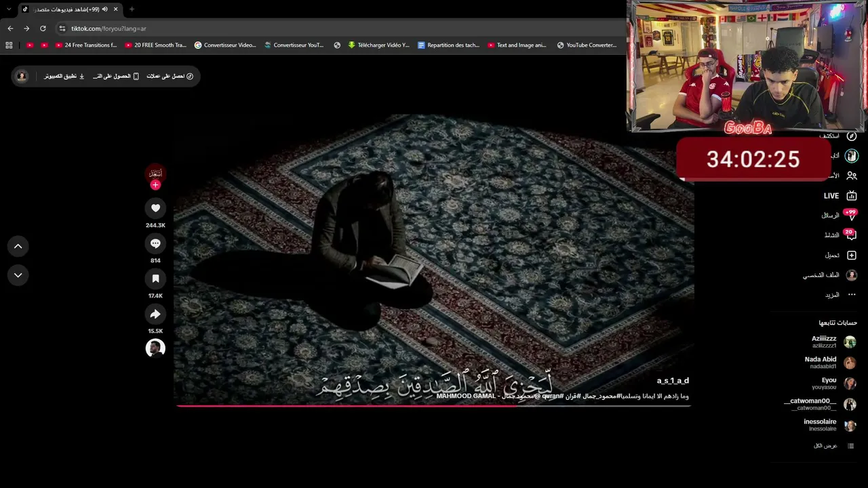Open the Explore compass icon in the sidebar

(852, 136)
